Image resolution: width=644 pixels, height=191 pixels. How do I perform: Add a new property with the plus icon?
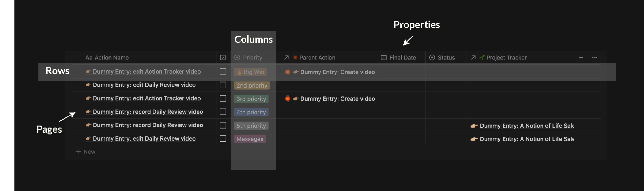pyautogui.click(x=581, y=58)
